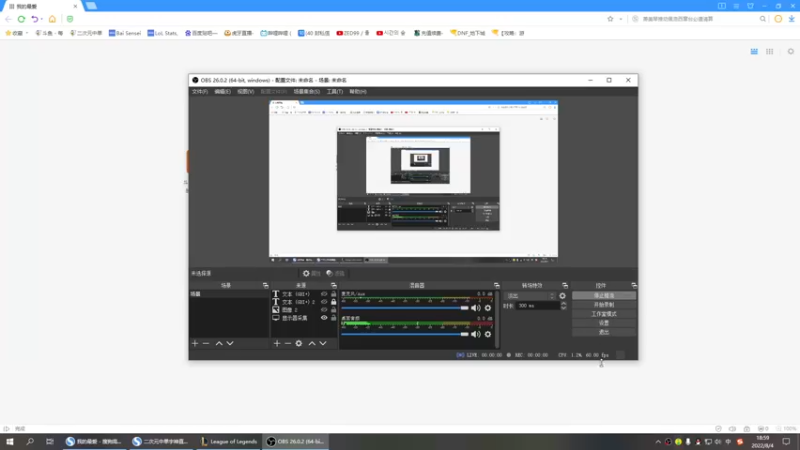This screenshot has width=800, height=450.
Task: Toggle visibility of text (GDI+) 2 source
Action: (x=324, y=302)
